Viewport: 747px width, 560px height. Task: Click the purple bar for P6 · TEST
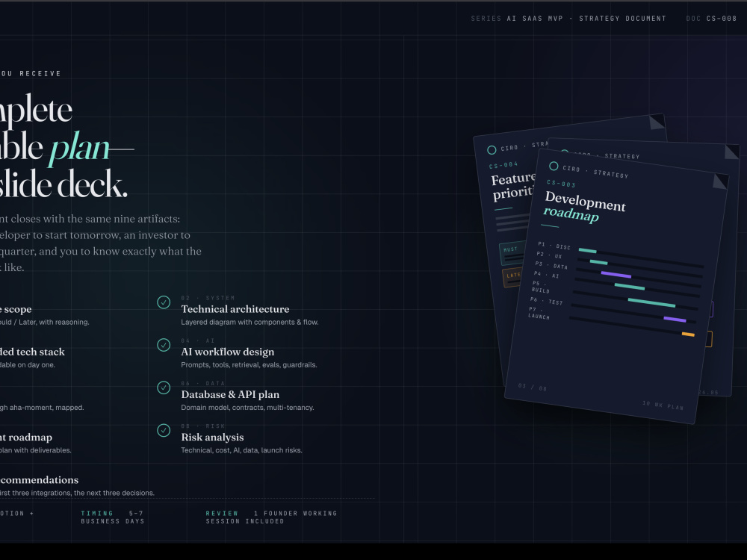pyautogui.click(x=675, y=319)
